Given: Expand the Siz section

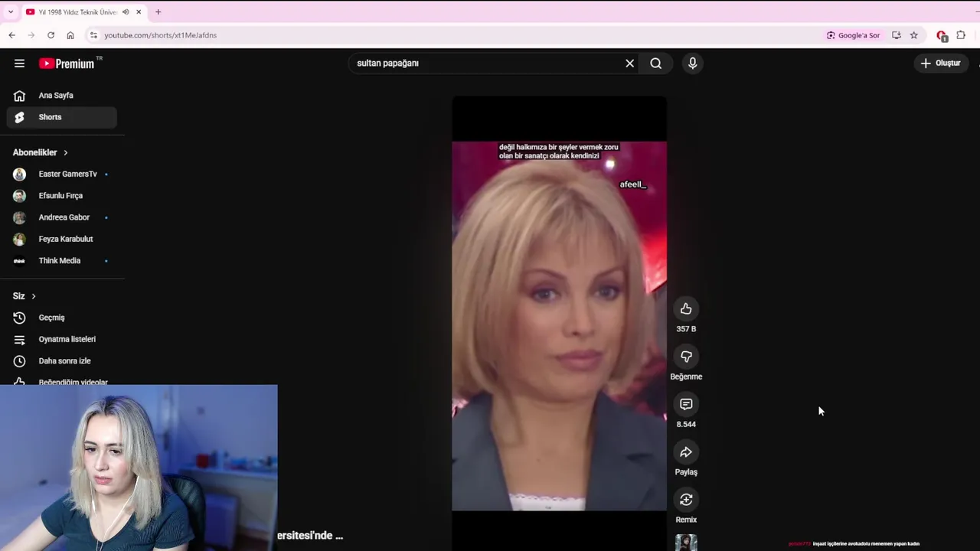Looking at the screenshot, I should point(24,296).
